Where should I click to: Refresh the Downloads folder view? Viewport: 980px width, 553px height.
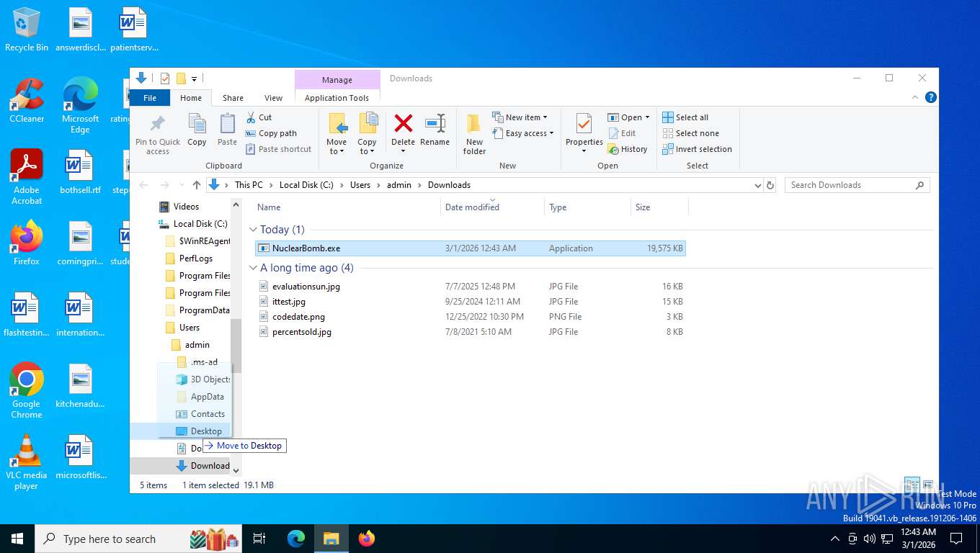[770, 185]
